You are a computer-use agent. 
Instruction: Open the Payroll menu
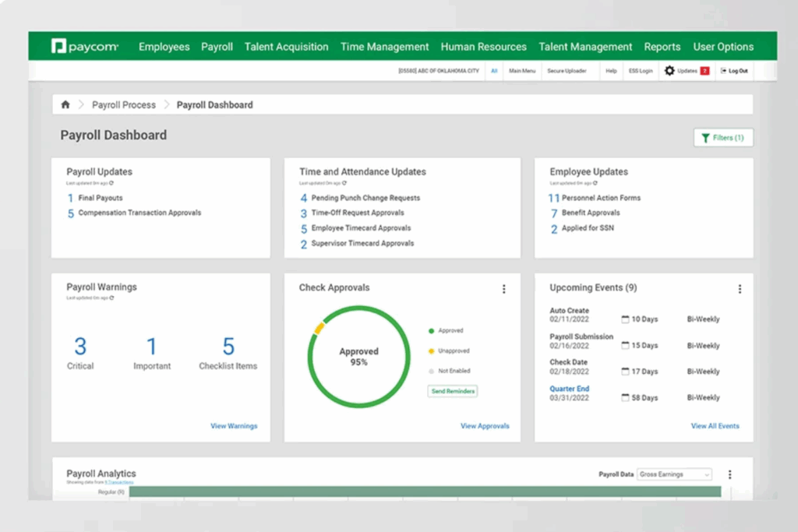coord(217,47)
